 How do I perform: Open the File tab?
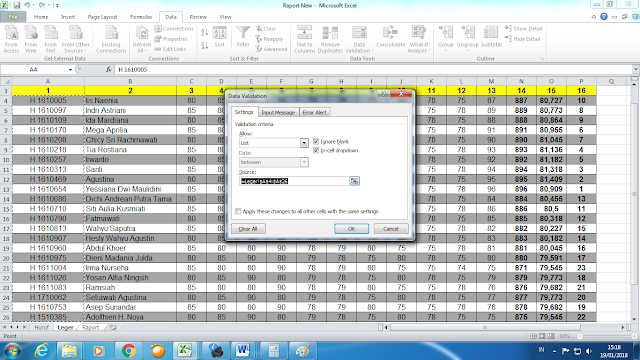point(13,17)
